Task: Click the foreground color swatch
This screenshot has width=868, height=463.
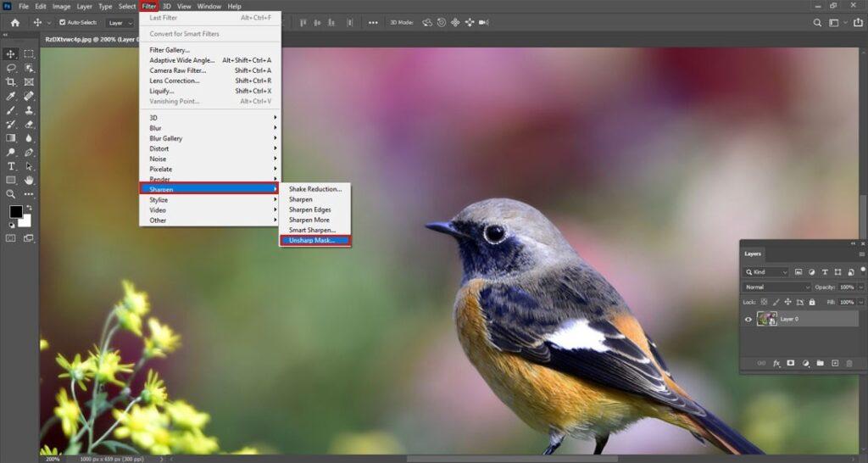Action: tap(15, 211)
